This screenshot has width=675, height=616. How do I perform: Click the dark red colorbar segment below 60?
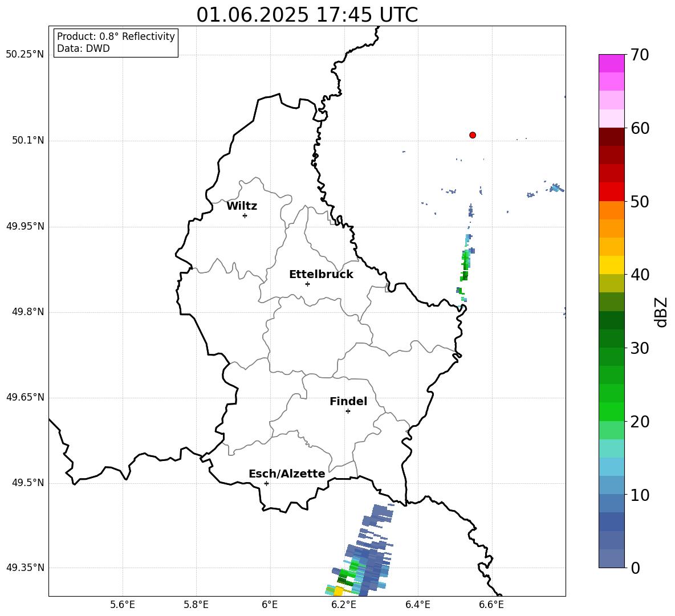pyautogui.click(x=611, y=137)
